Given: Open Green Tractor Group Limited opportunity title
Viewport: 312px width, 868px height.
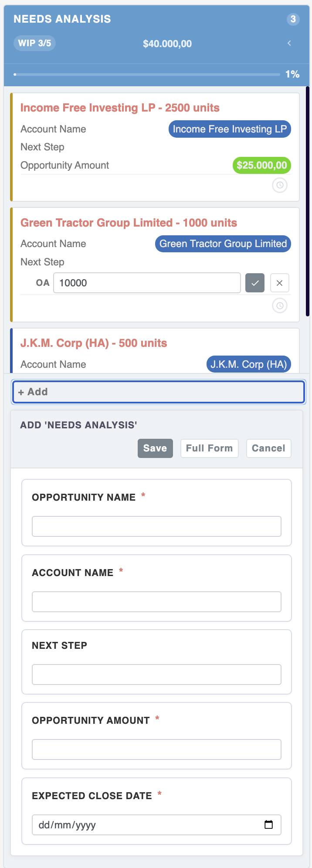Looking at the screenshot, I should (x=129, y=223).
